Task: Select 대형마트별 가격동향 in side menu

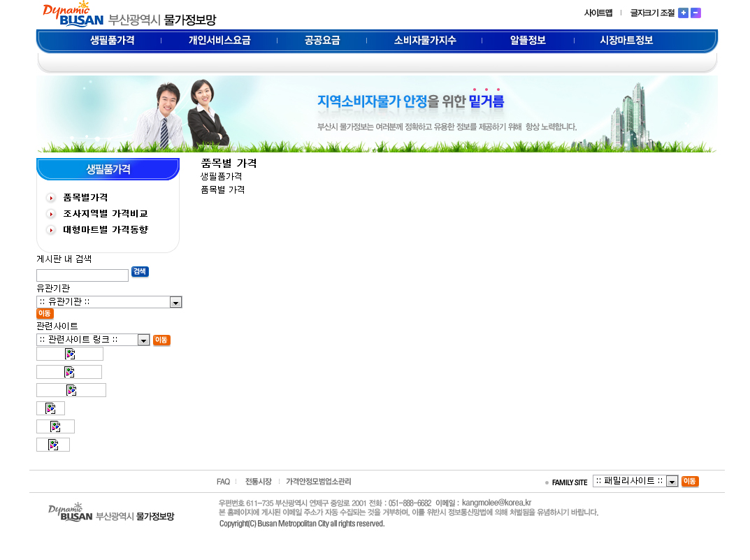Action: [106, 229]
